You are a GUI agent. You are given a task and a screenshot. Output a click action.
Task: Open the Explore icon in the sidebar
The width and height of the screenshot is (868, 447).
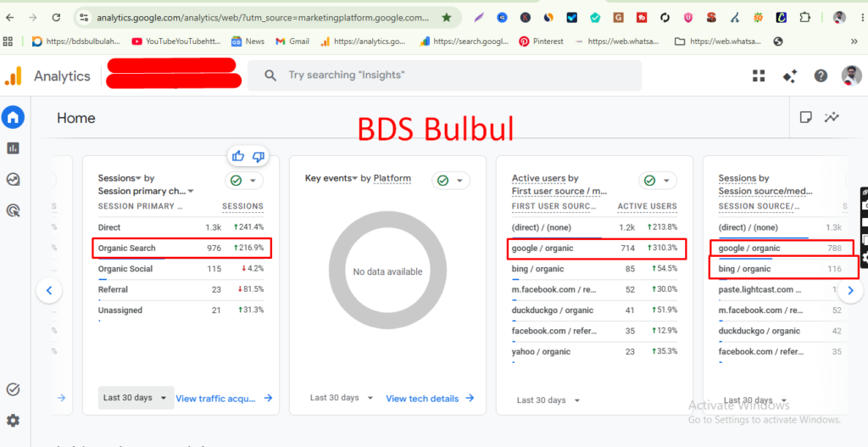pyautogui.click(x=13, y=179)
